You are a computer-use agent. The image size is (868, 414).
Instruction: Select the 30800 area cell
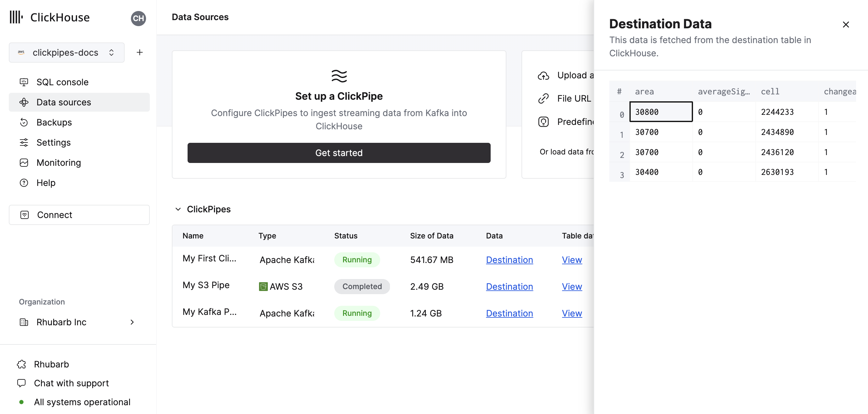(x=660, y=112)
